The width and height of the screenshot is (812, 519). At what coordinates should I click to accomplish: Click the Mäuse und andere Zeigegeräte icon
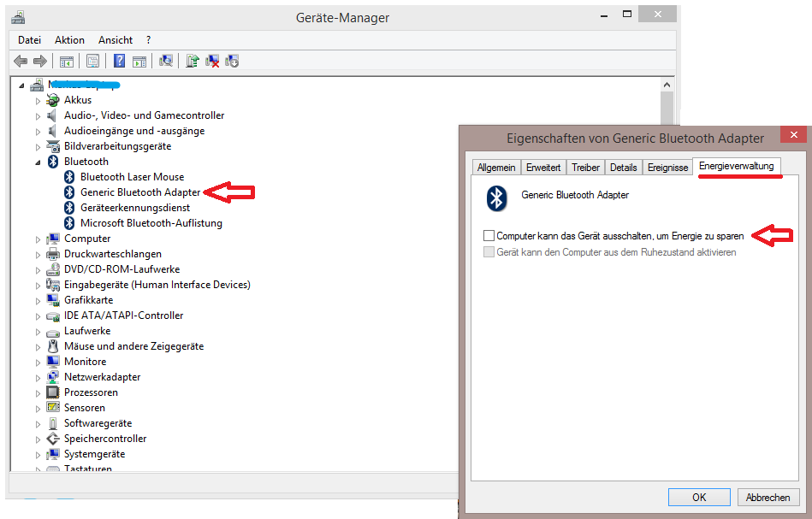tap(53, 346)
